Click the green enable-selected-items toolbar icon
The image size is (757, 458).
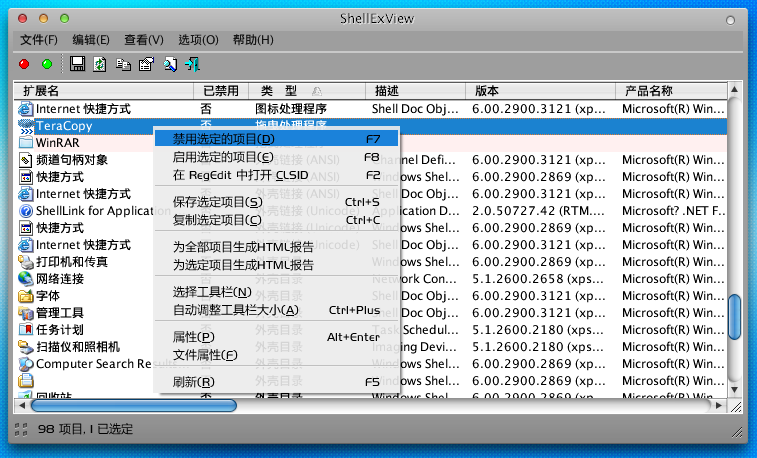pyautogui.click(x=46, y=64)
